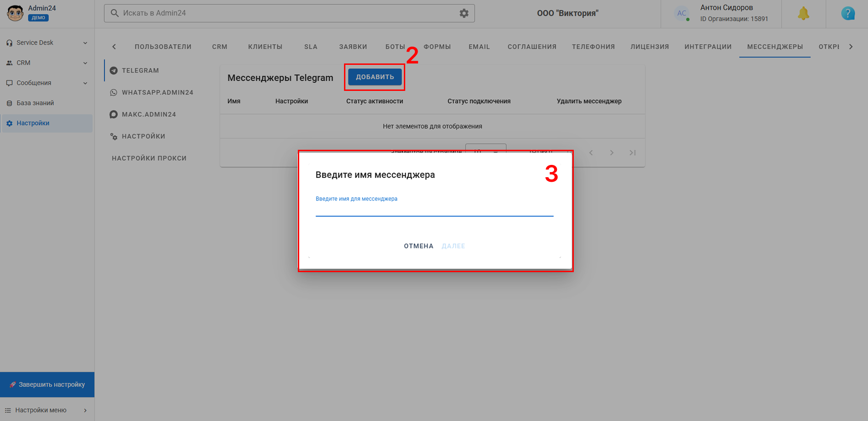The width and height of the screenshot is (868, 421).
Task: Open the items per page dropdown
Action: [486, 152]
